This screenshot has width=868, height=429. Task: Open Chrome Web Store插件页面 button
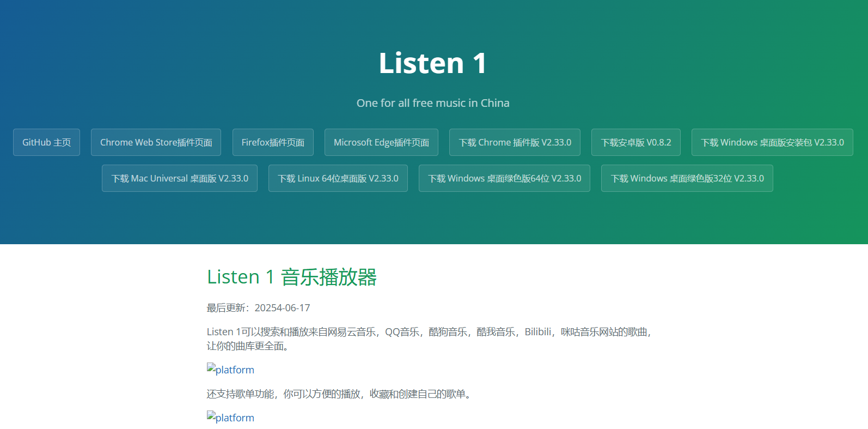pos(156,142)
